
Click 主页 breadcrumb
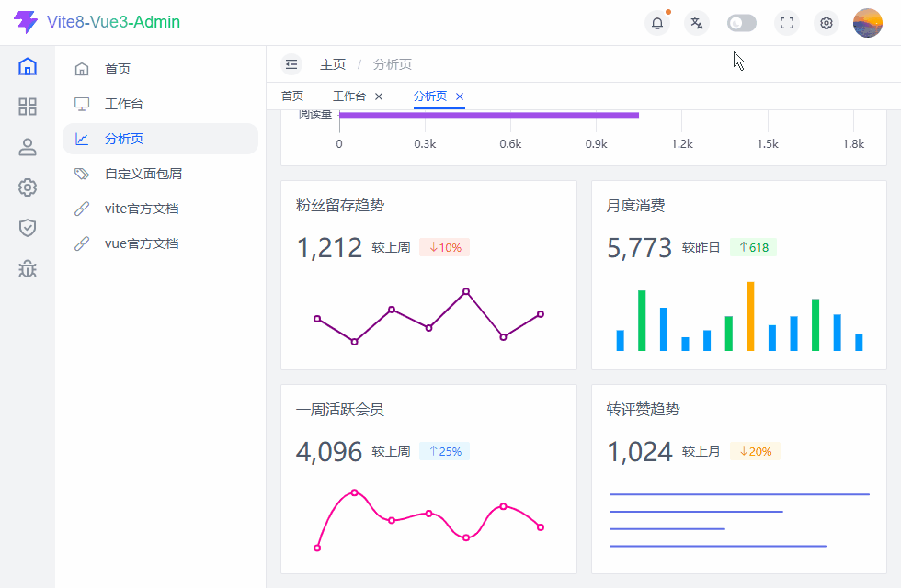coord(333,64)
